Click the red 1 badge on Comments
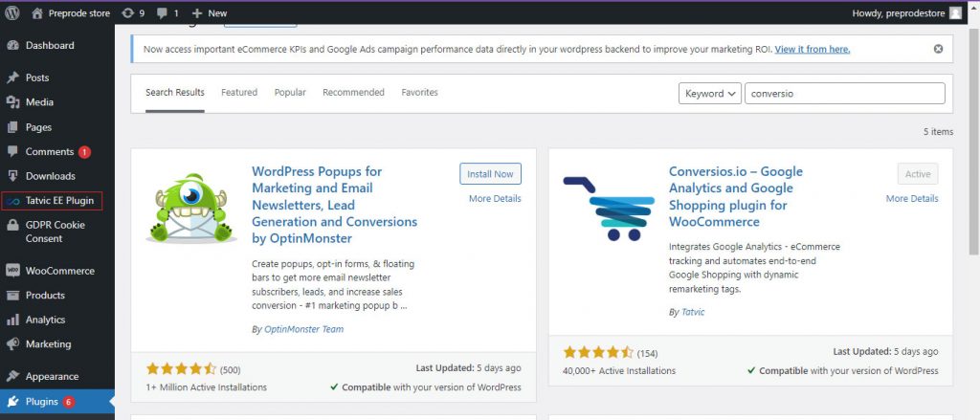Screen dimensions: 980x420 coord(84,152)
